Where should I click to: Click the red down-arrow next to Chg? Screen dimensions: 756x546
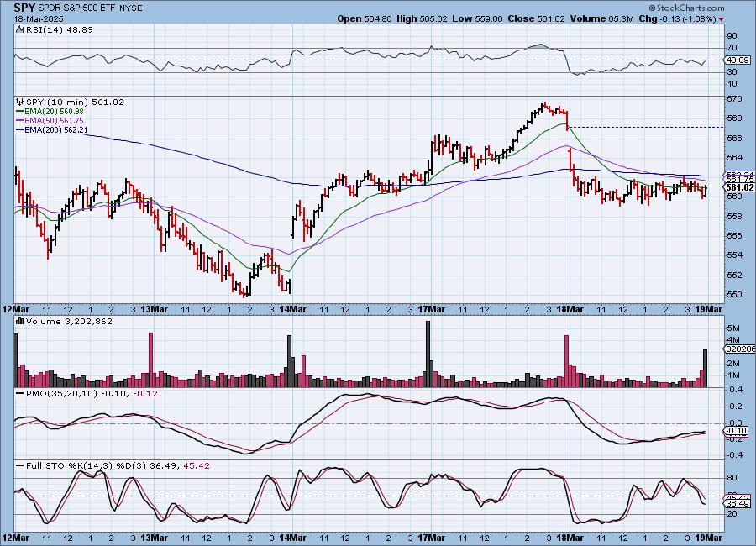pyautogui.click(x=721, y=19)
